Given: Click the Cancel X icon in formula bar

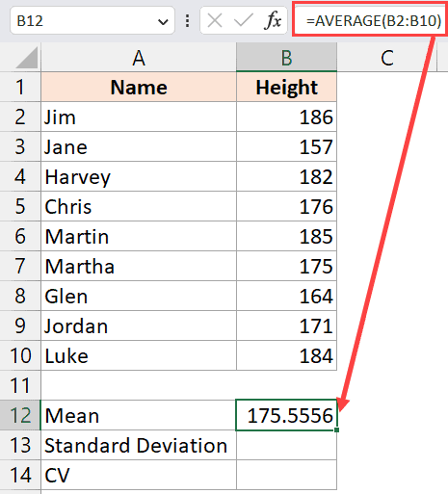Looking at the screenshot, I should [215, 21].
